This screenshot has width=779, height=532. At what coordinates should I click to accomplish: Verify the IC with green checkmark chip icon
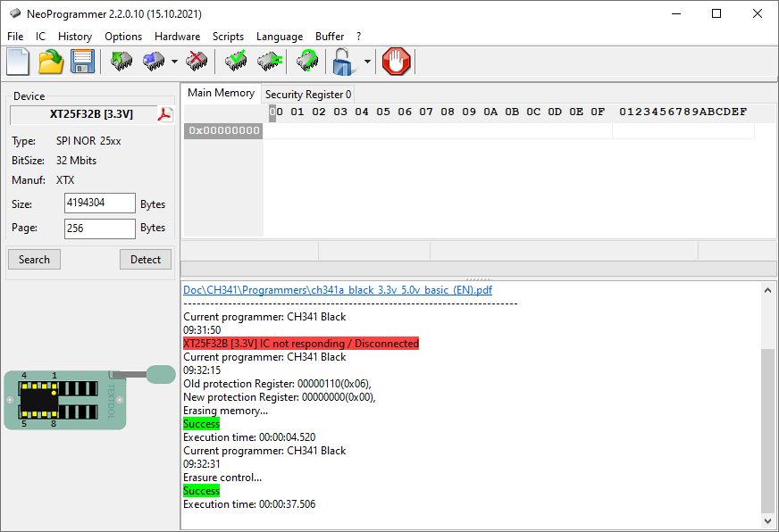point(236,62)
